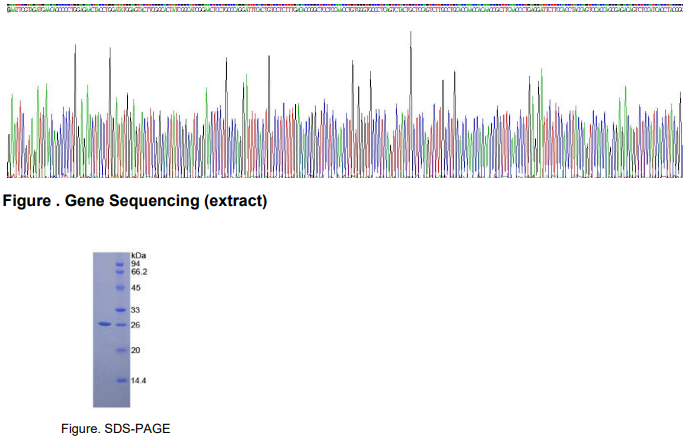Click the 45 kDa ladder band
This screenshot has width=689, height=441.
click(x=120, y=288)
